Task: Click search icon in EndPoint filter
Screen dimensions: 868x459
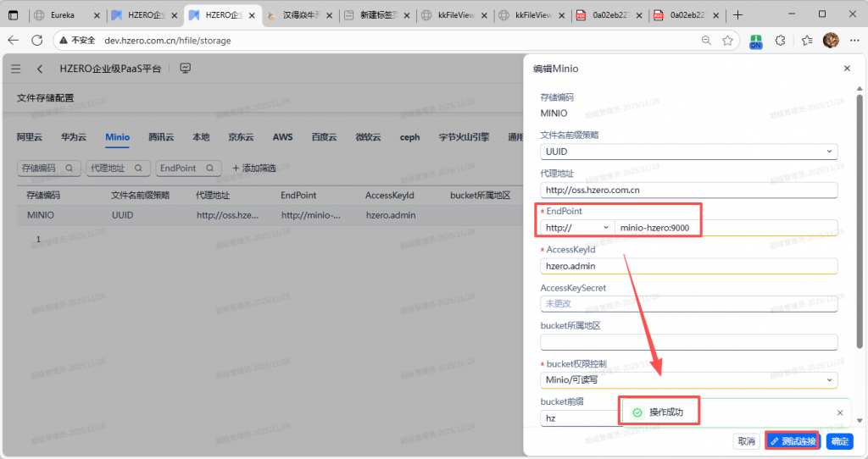Action: (209, 169)
